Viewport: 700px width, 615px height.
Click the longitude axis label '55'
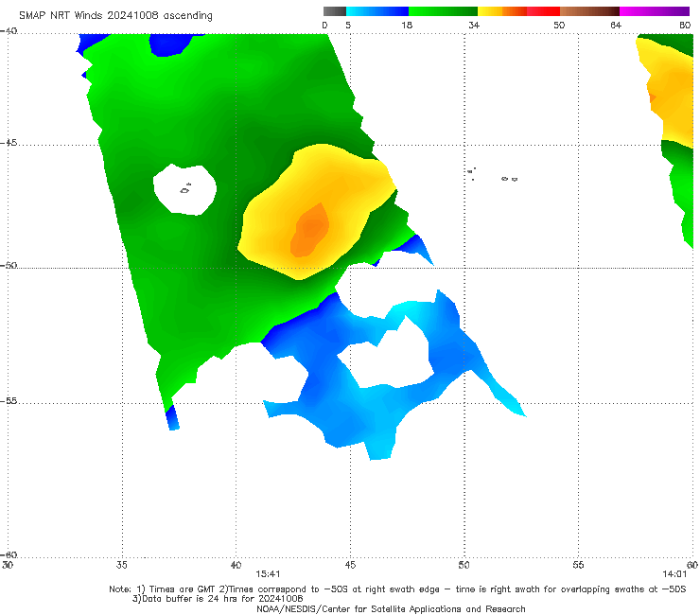578,565
